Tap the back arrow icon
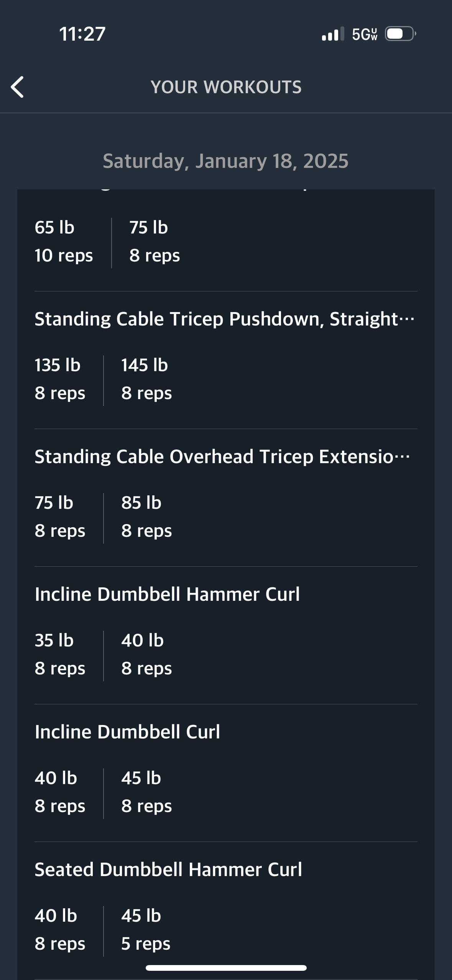Viewport: 452px width, 980px height. tap(17, 87)
